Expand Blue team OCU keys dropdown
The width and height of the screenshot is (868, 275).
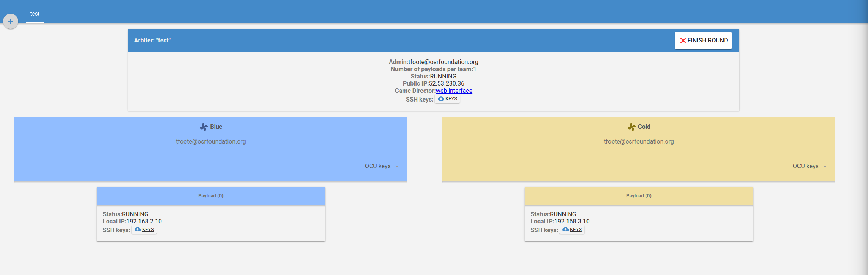[x=382, y=166]
